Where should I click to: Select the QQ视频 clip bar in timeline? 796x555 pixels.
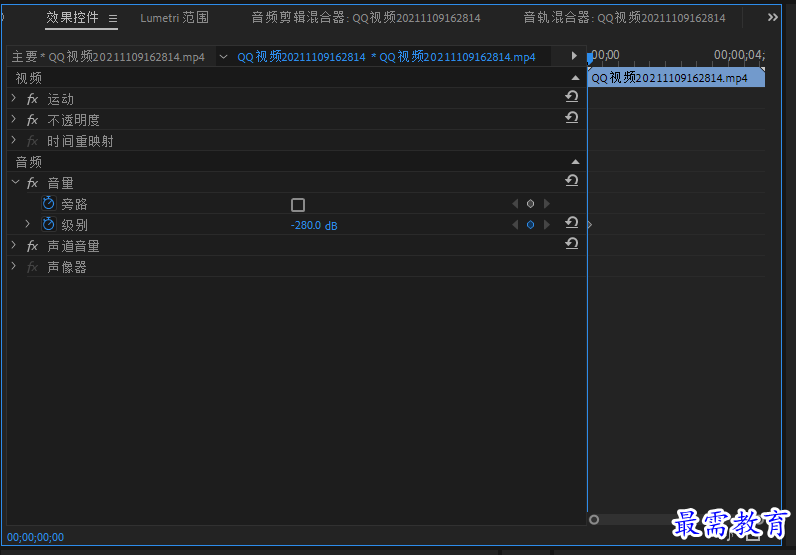676,78
